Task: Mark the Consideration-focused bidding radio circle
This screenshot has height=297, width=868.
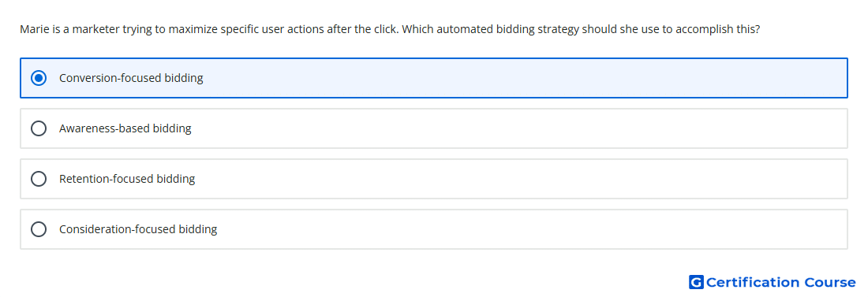Action: pyautogui.click(x=39, y=229)
